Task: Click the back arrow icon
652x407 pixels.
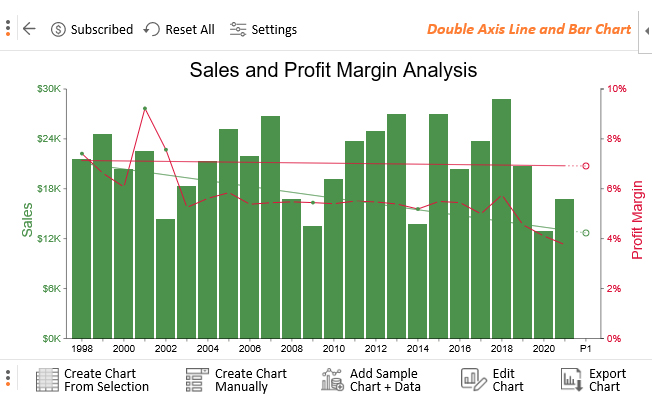Action: tap(29, 29)
